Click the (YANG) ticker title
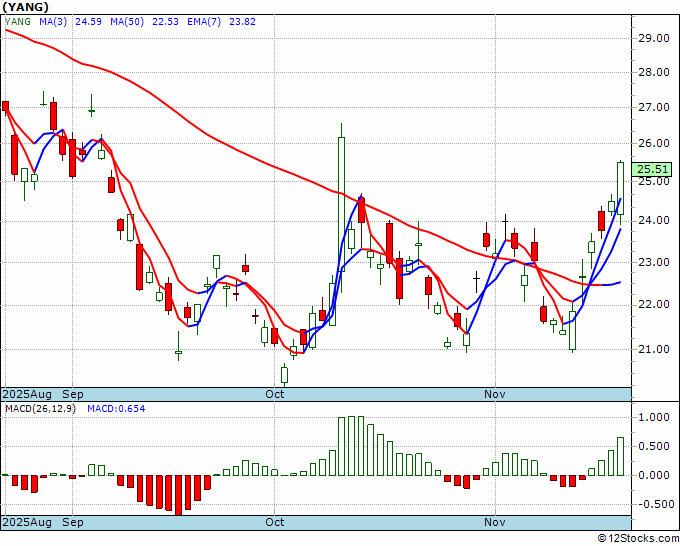Image resolution: width=680 pixels, height=546 pixels. 23,6
